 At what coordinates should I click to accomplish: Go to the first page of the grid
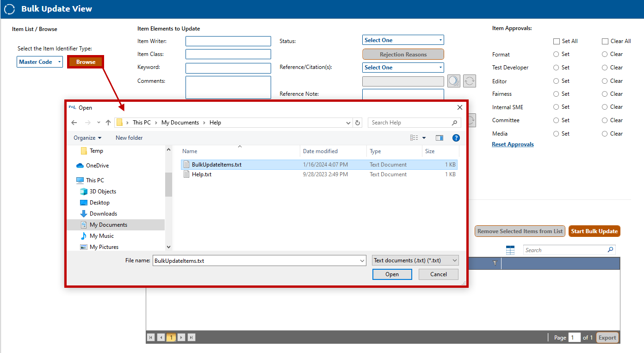(x=151, y=337)
